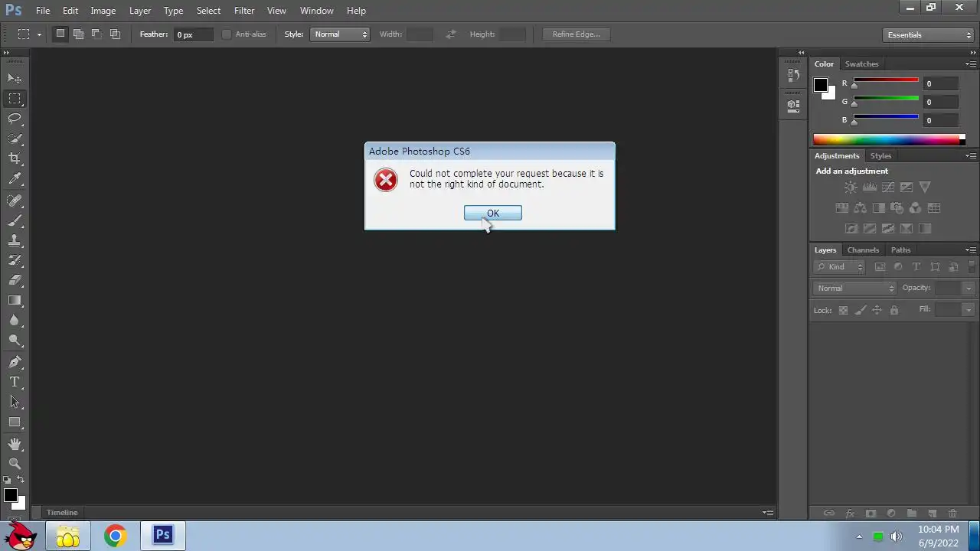The width and height of the screenshot is (980, 551).
Task: Select the Pen tool
Action: tap(15, 362)
